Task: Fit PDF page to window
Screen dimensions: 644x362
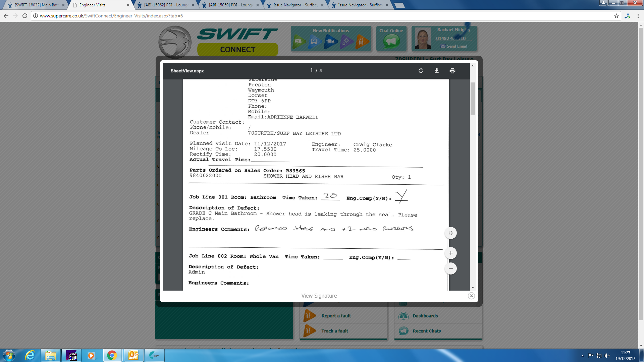Action: [x=451, y=233]
